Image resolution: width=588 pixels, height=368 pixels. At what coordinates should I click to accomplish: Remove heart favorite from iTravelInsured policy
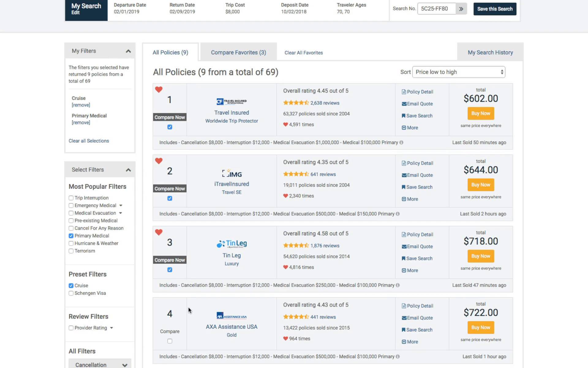coord(159,161)
